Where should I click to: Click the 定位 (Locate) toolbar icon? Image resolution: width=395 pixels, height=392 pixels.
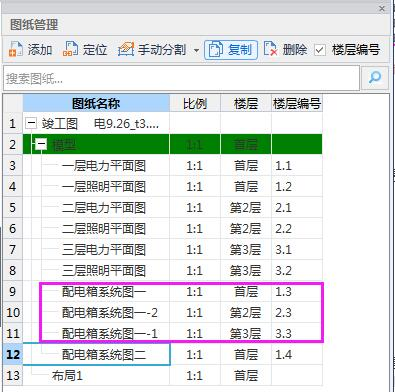pyautogui.click(x=70, y=50)
